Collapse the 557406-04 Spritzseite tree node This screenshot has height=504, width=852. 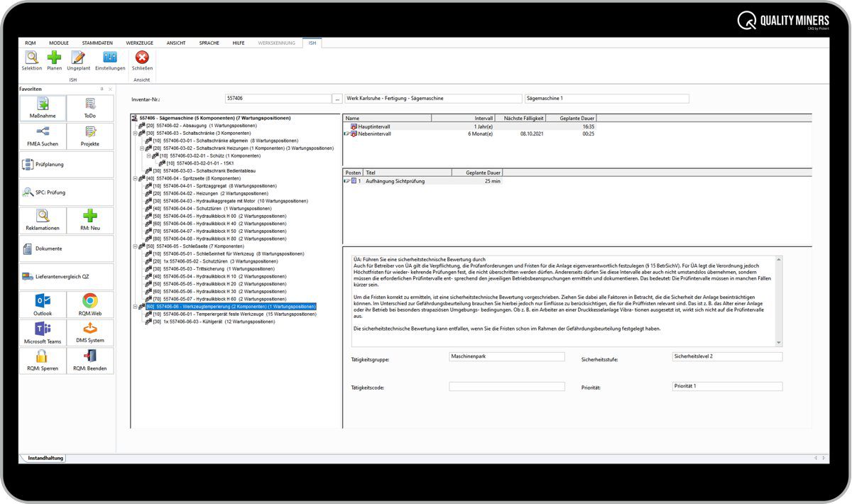134,178
